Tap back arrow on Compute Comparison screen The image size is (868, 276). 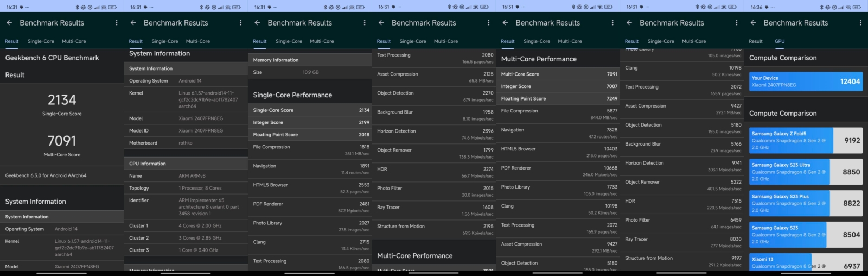click(x=753, y=23)
